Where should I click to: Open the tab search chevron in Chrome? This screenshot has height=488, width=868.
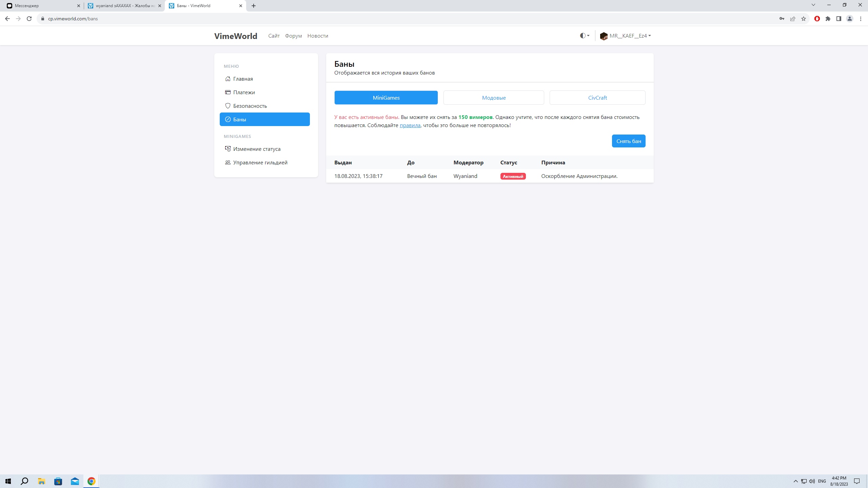click(x=813, y=5)
